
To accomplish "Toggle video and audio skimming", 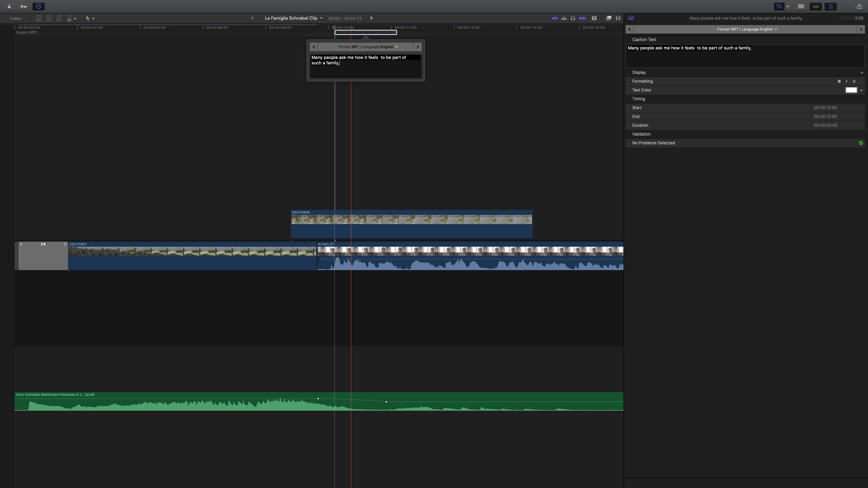I will click(x=555, y=18).
